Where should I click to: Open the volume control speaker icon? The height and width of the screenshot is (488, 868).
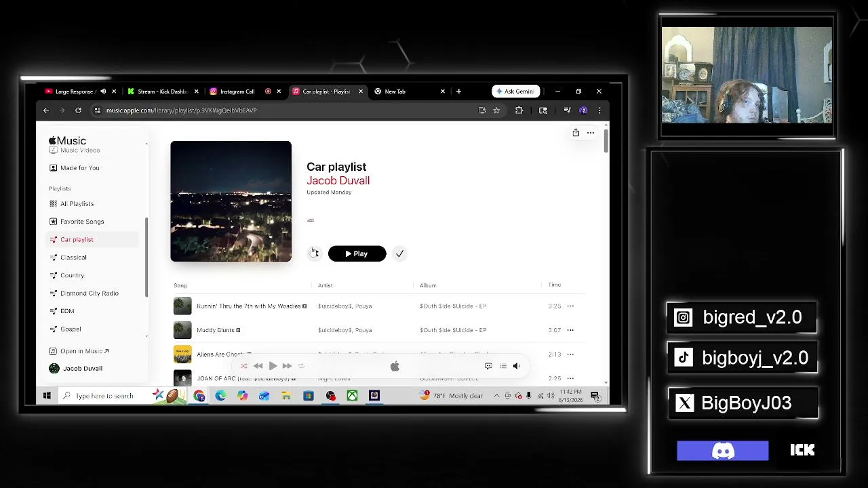pyautogui.click(x=516, y=366)
